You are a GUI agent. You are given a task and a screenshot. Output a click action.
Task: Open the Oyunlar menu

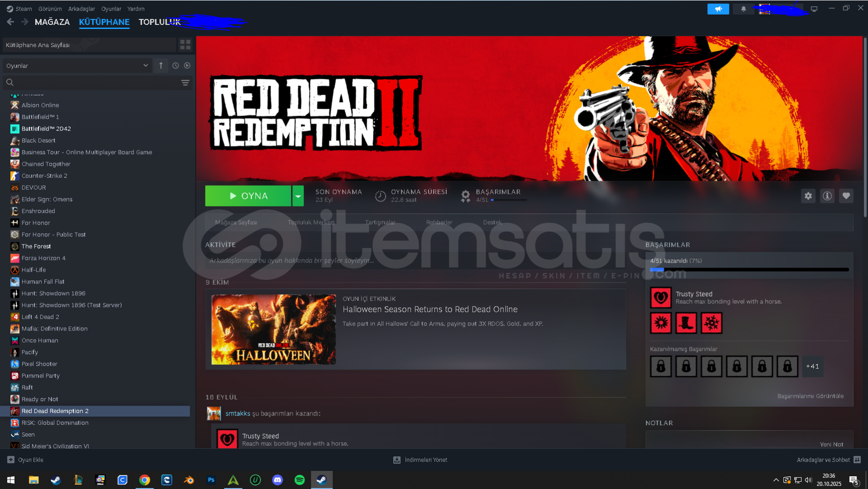point(111,9)
